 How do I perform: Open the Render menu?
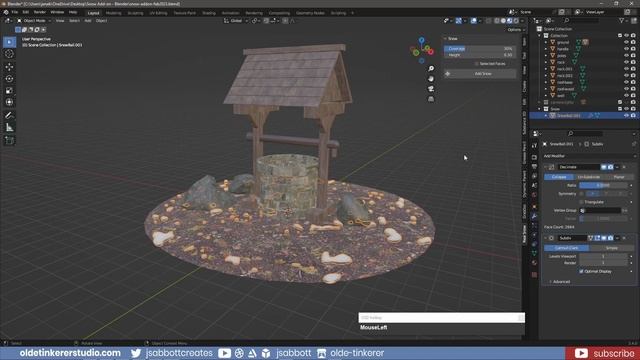pos(40,12)
